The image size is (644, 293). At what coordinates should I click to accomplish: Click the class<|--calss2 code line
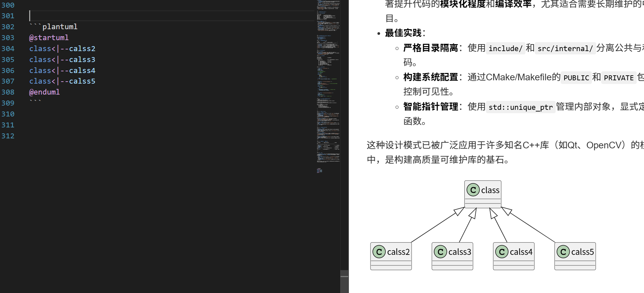tap(62, 48)
